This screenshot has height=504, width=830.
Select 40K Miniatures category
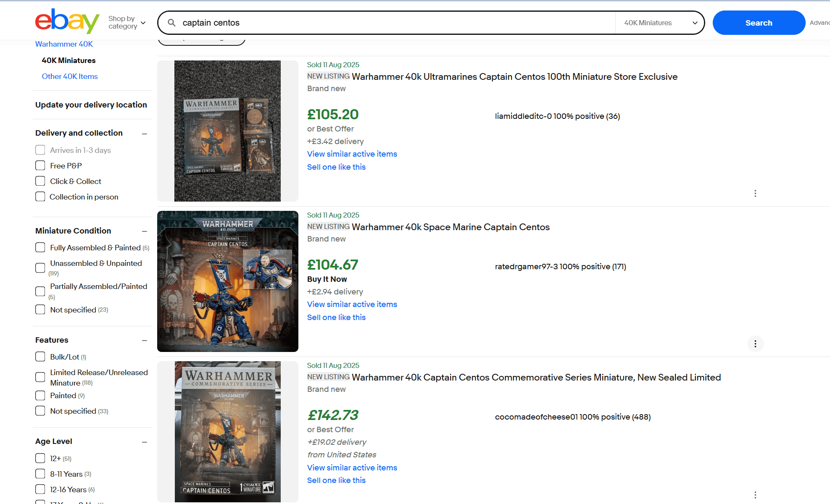tap(69, 60)
